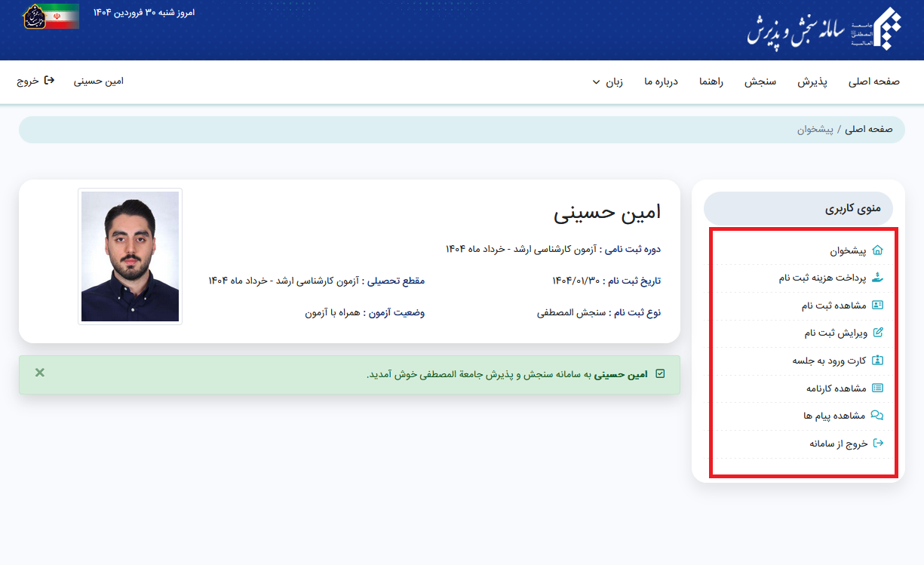Click the list icon for مشاهده کارنامه
This screenshot has height=565, width=924.
pos(877,388)
